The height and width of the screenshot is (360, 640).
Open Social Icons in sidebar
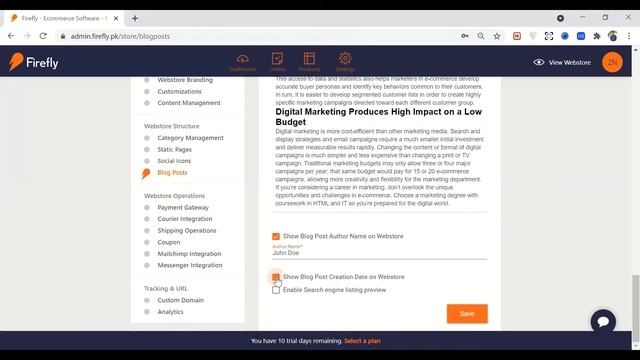(174, 161)
